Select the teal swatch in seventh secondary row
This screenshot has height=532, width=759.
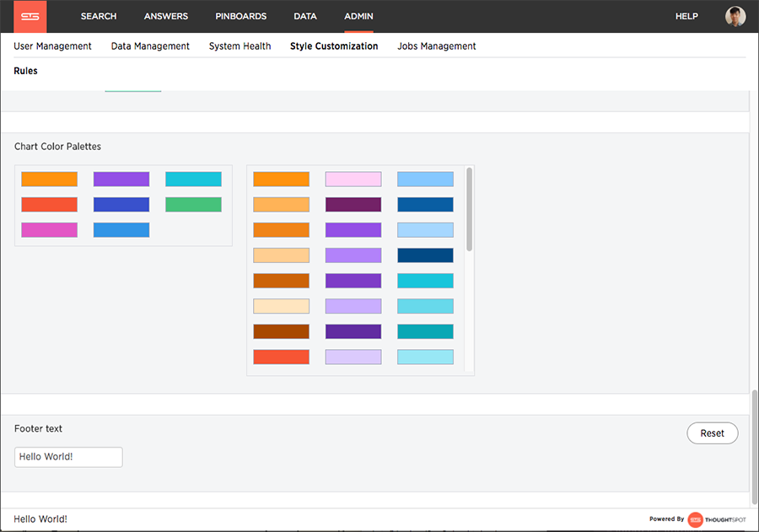(426, 331)
